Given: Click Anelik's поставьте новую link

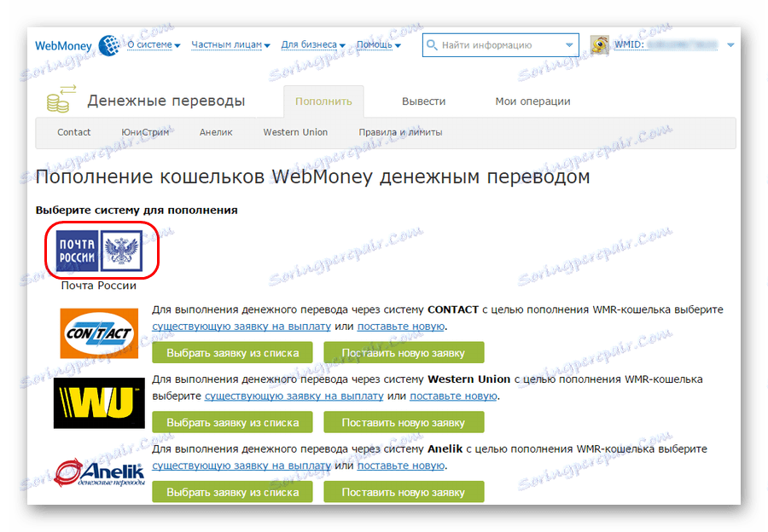Looking at the screenshot, I should tap(401, 465).
